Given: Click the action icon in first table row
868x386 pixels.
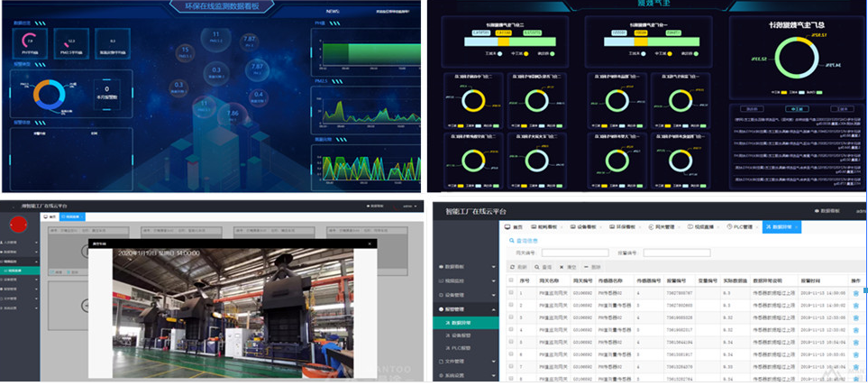Looking at the screenshot, I should (855, 294).
